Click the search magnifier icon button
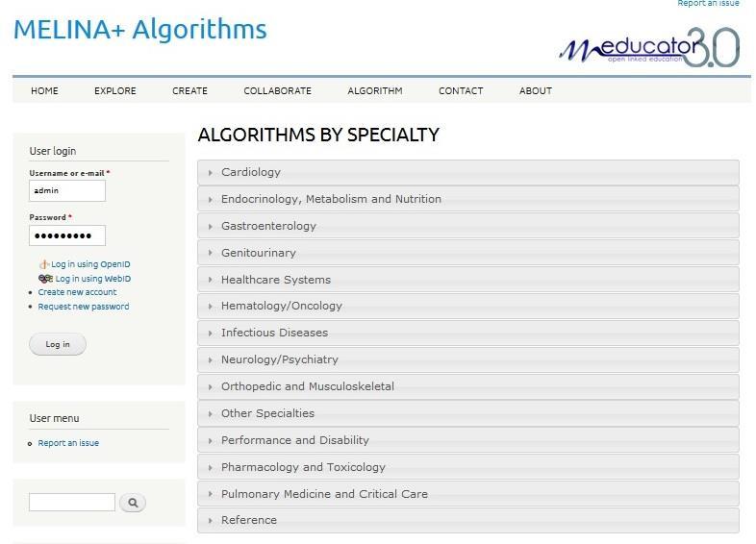This screenshot has width=756, height=544. 133,503
